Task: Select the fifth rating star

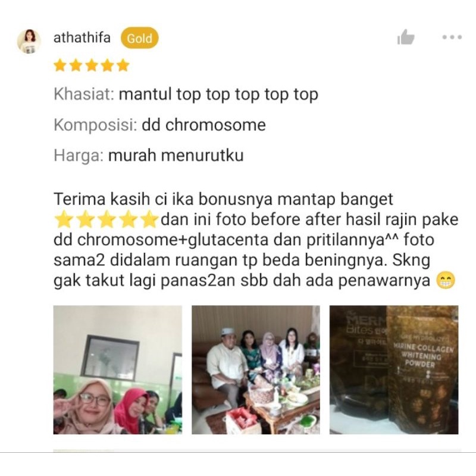Action: pos(123,65)
